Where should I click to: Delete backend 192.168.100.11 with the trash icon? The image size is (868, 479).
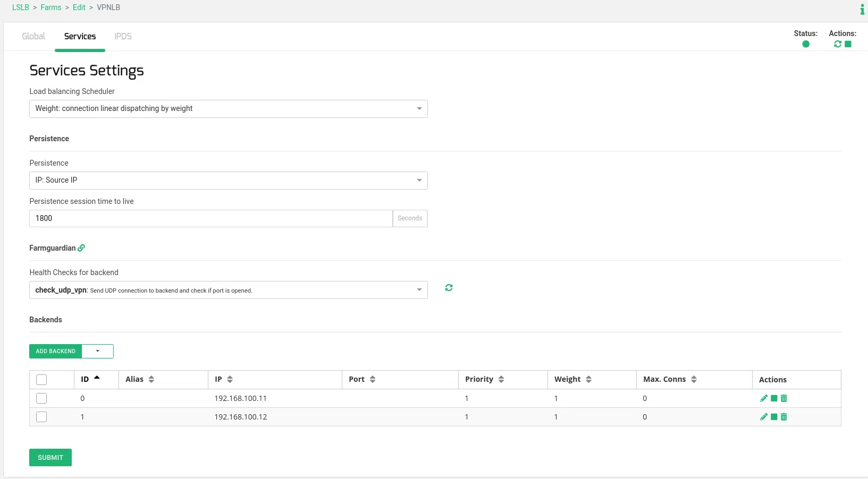784,398
